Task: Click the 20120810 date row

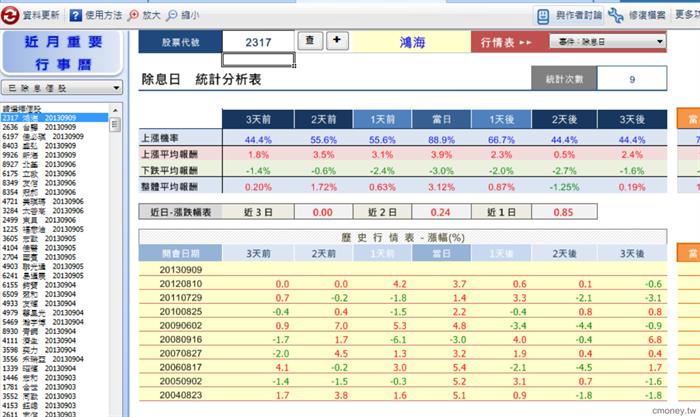Action: pos(403,284)
